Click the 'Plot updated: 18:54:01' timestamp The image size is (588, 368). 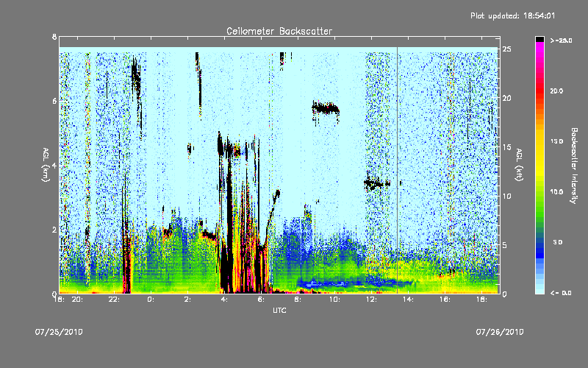[x=512, y=15]
